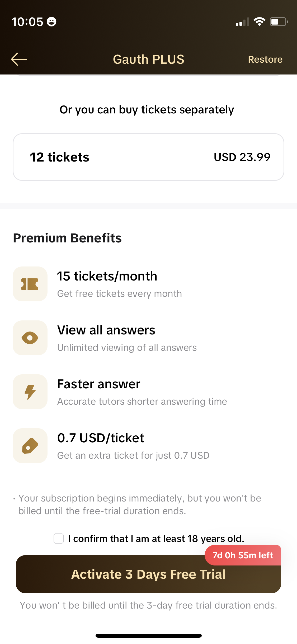Viewport: 297px width, 644px height.
Task: Check the 18 years old confirmation box
Action: pos(59,539)
